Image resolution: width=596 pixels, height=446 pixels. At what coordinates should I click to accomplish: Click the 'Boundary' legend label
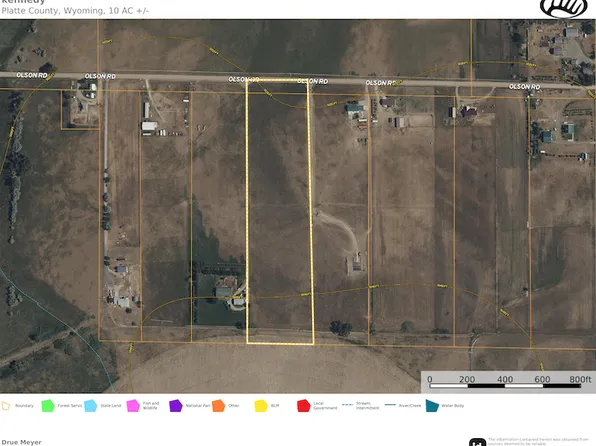click(24, 406)
